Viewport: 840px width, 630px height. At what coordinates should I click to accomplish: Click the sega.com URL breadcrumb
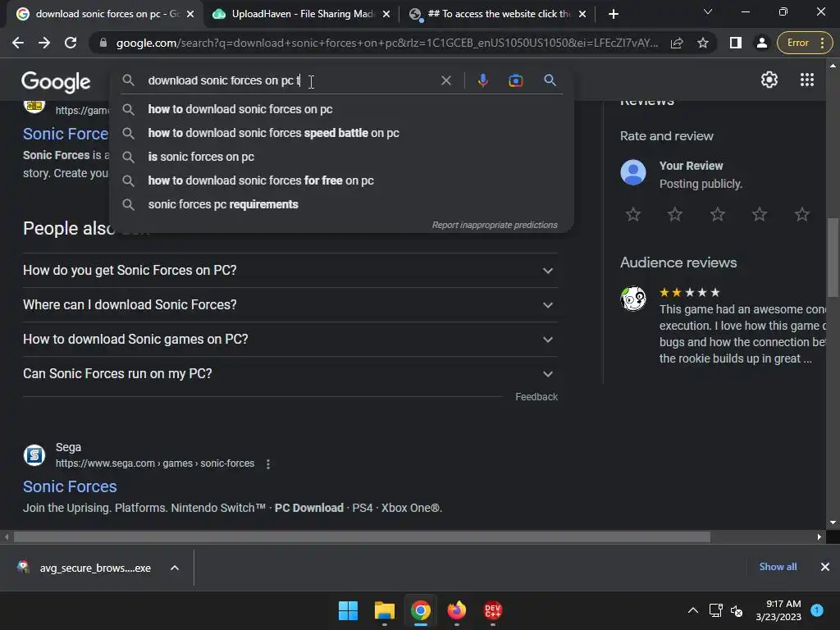click(155, 463)
